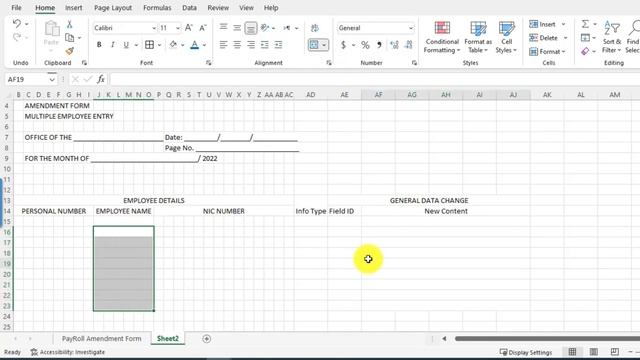This screenshot has width=640, height=360.
Task: Expand the Borders dropdown arrow
Action: [x=159, y=45]
